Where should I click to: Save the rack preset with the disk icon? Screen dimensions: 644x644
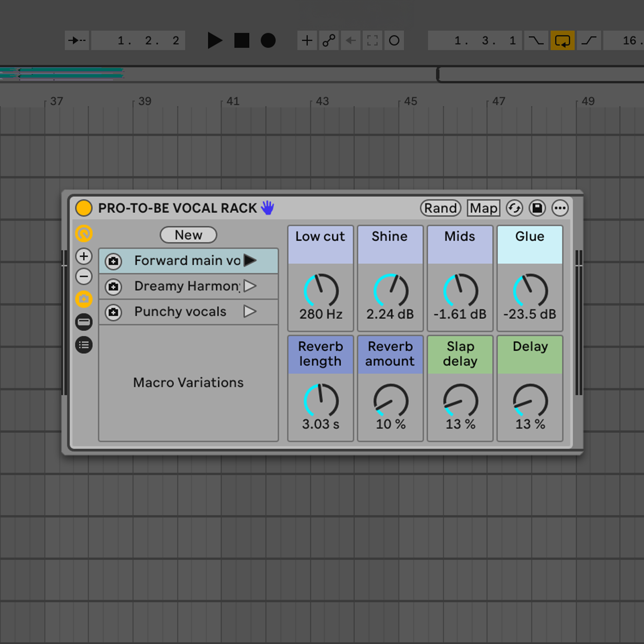537,208
